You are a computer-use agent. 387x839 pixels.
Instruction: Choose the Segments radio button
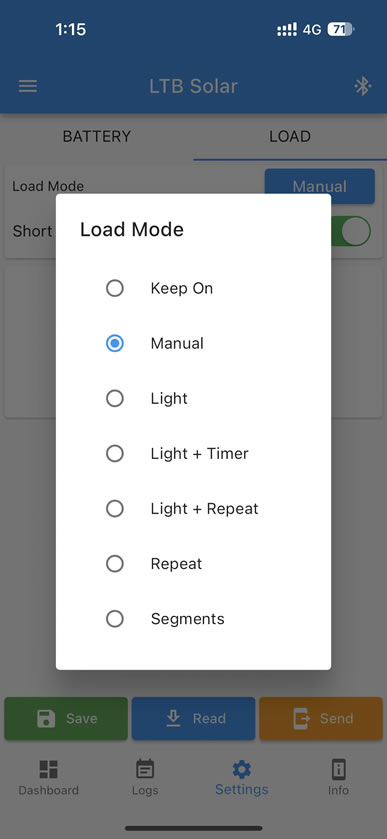115,619
